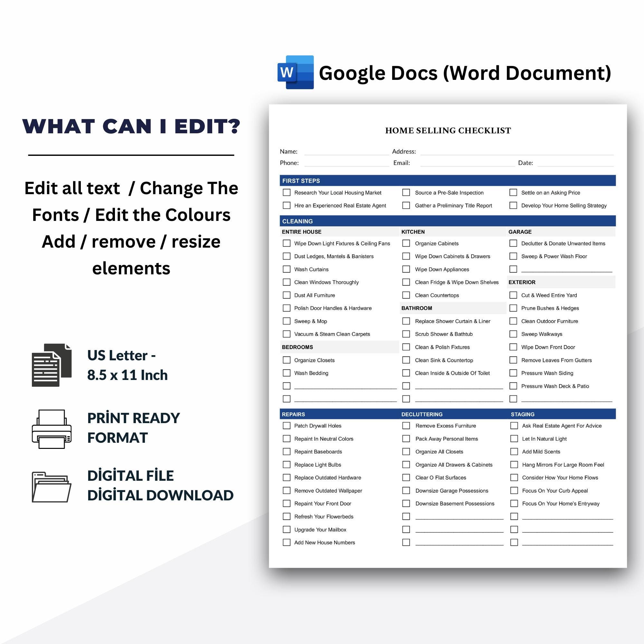Tick the Patch Drywall Holes checkbox
The height and width of the screenshot is (644, 644).
coord(287,426)
